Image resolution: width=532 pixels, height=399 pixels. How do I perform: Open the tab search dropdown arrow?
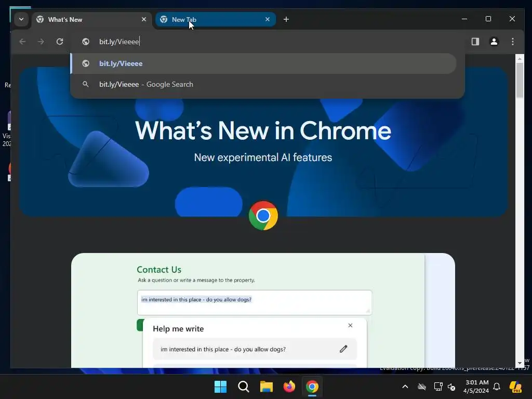[x=21, y=19]
